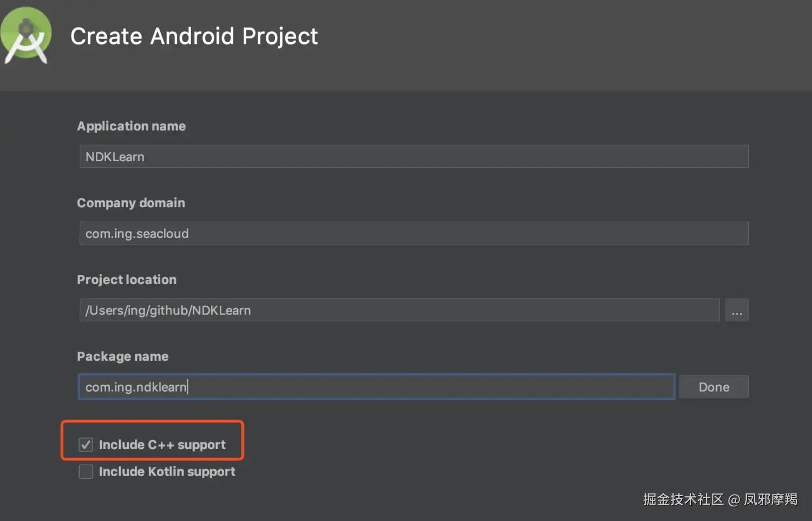The width and height of the screenshot is (812, 521).
Task: Uncheck the Include C++ support checkbox
Action: [86, 445]
